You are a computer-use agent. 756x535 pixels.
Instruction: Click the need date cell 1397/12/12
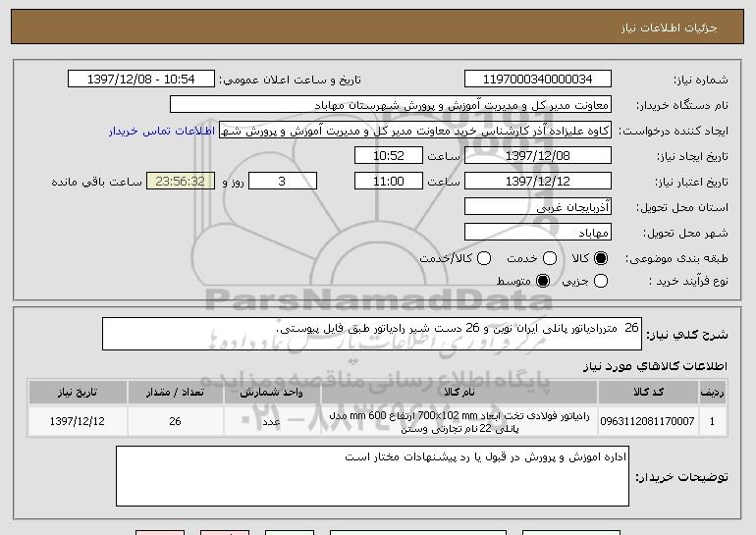[x=78, y=421]
